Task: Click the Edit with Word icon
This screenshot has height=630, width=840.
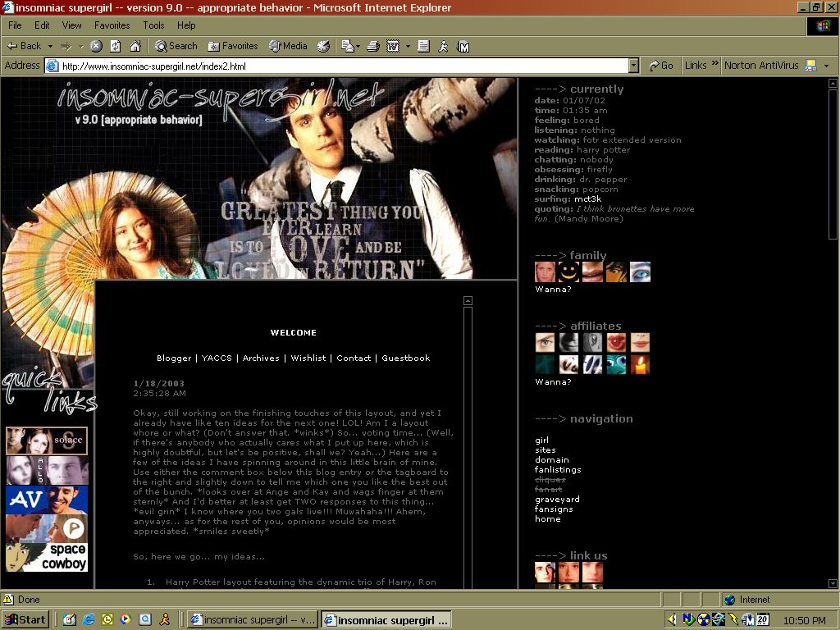Action: (393, 47)
